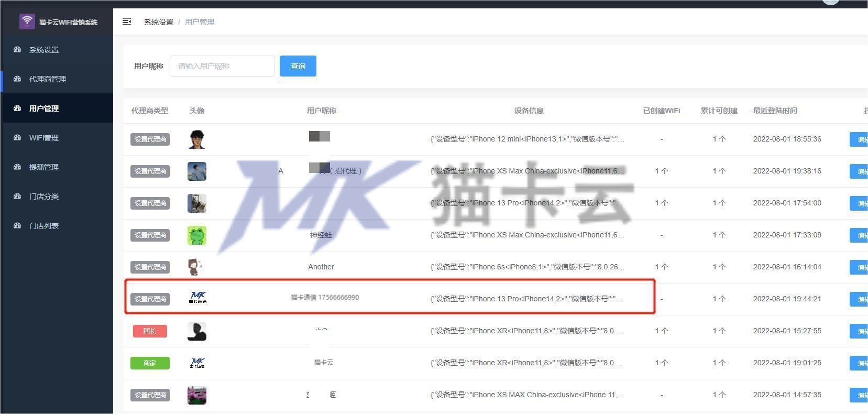Click red 团长 tag

(x=150, y=331)
